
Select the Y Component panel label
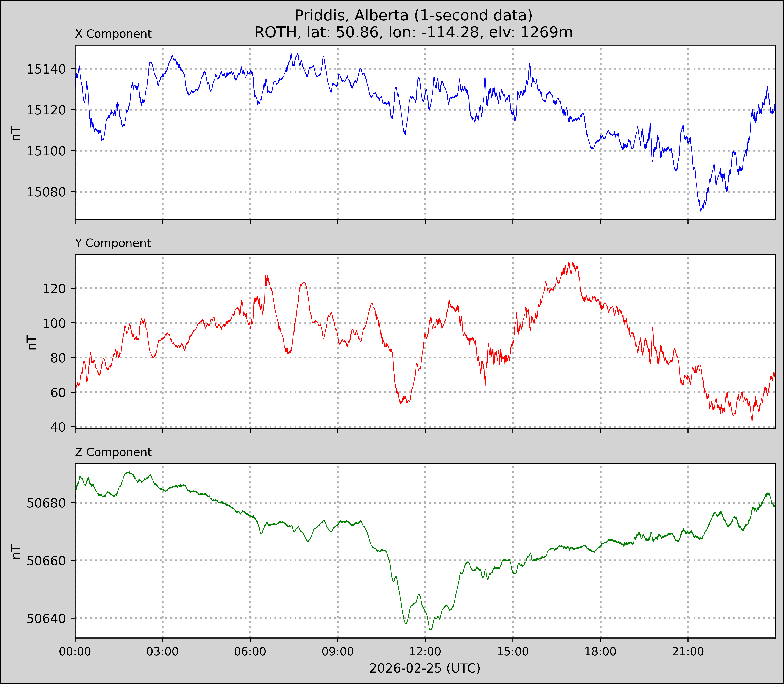(113, 243)
